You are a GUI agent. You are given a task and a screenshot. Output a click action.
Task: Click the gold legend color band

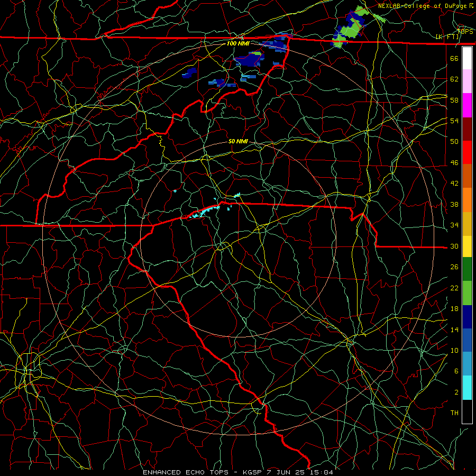(x=467, y=223)
